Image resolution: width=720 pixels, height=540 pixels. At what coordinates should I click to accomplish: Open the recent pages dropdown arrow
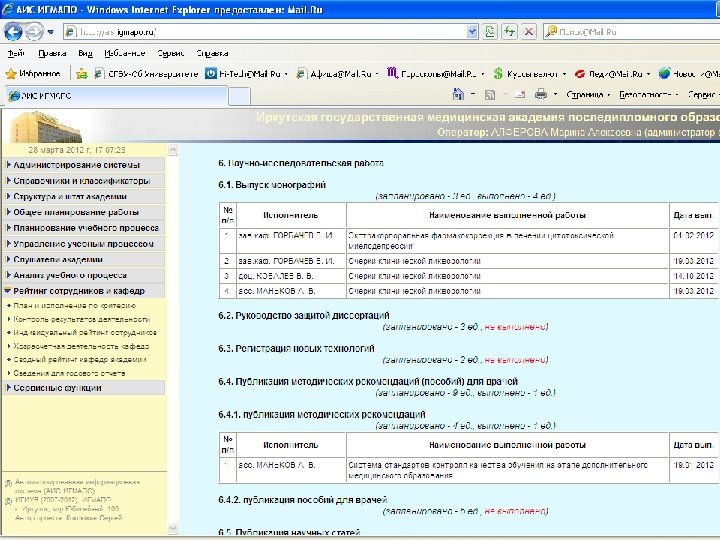click(x=51, y=32)
